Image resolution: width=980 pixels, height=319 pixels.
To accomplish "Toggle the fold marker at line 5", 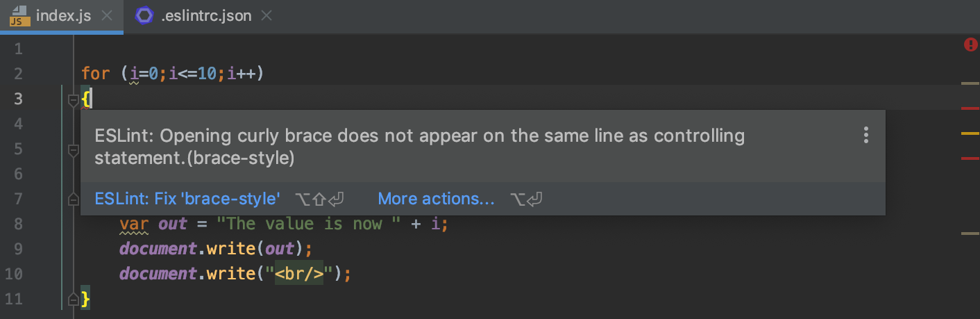I will tap(74, 149).
